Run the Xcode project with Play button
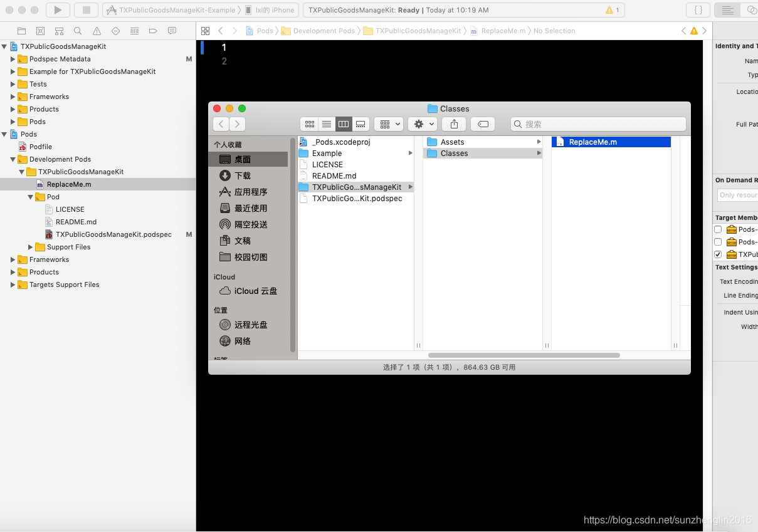The height and width of the screenshot is (532, 758). pos(58,10)
